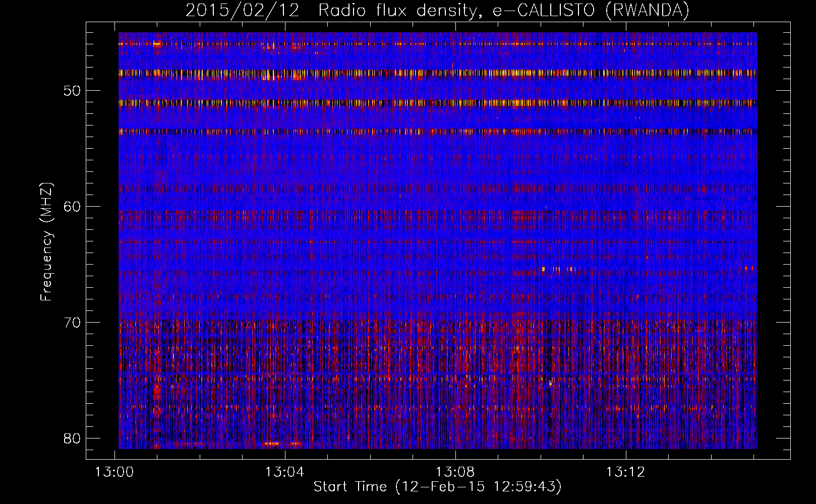Click the 13:12 time tick label

[625, 472]
